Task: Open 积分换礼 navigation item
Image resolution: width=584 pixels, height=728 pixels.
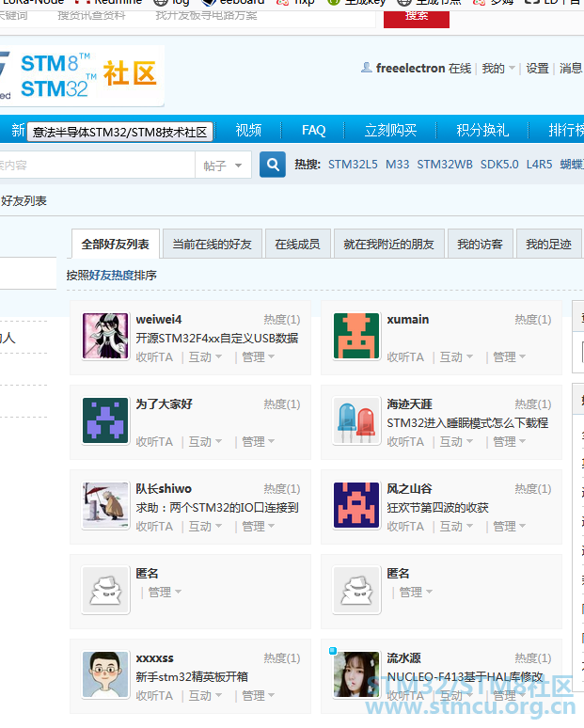Action: (482, 130)
